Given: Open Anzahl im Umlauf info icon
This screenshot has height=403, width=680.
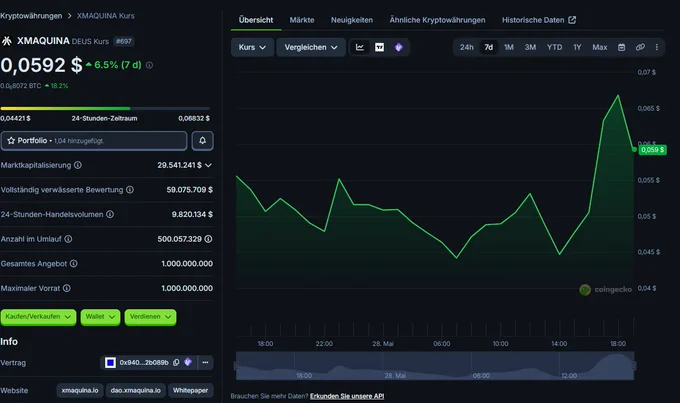Looking at the screenshot, I should coord(68,239).
